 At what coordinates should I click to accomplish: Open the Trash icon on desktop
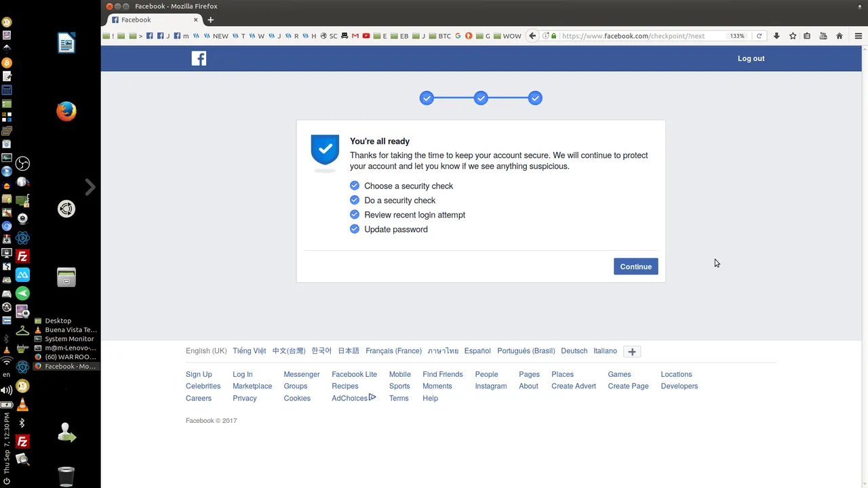click(66, 476)
